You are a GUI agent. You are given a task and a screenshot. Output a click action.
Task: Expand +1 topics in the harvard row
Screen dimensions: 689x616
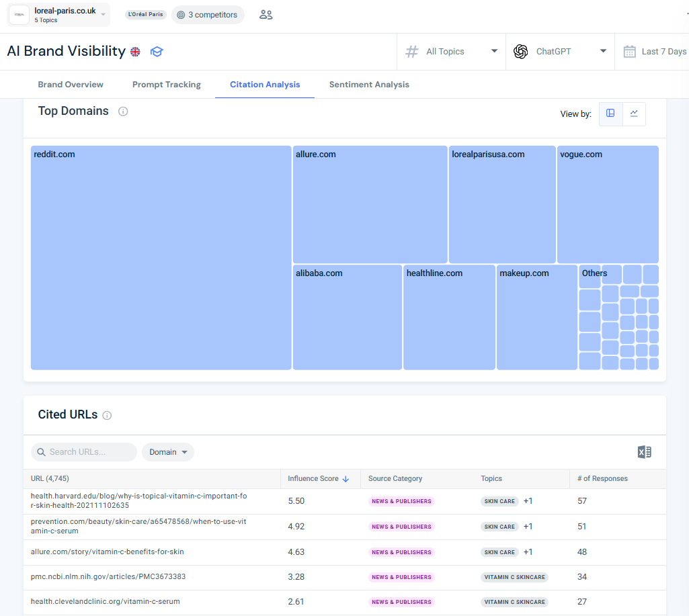click(528, 501)
